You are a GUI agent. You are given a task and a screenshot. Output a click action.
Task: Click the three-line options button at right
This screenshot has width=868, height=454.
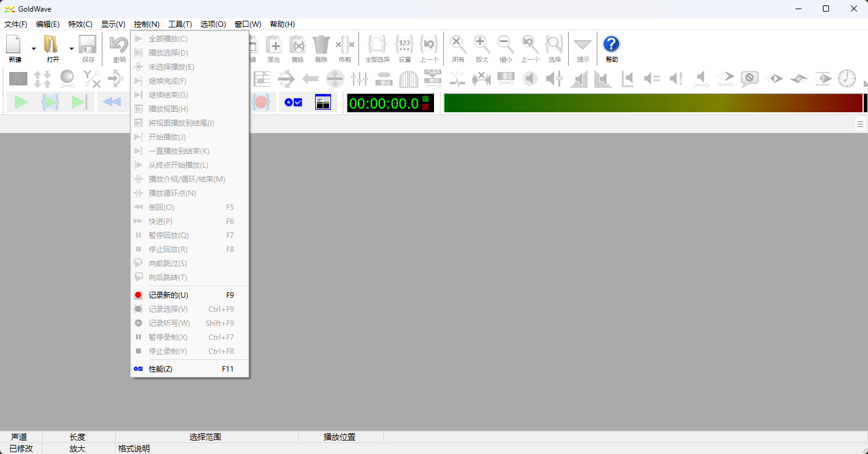[x=860, y=124]
